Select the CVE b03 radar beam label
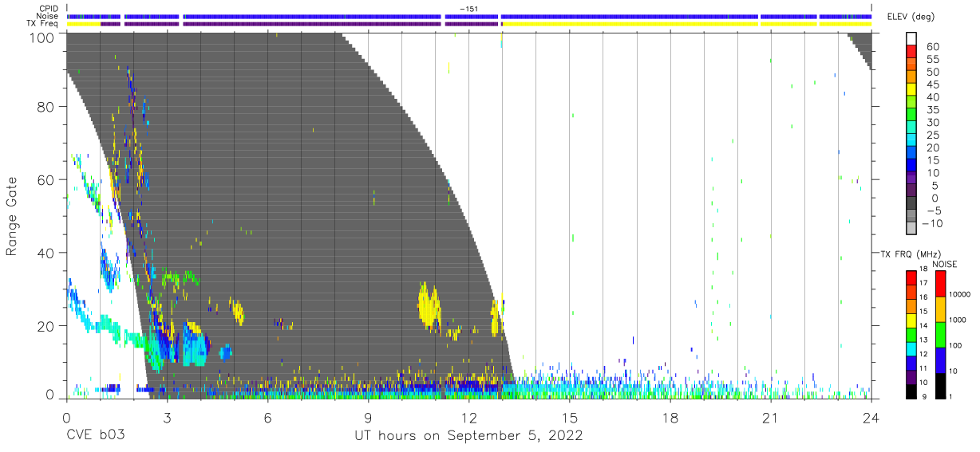The image size is (980, 452). [x=95, y=436]
